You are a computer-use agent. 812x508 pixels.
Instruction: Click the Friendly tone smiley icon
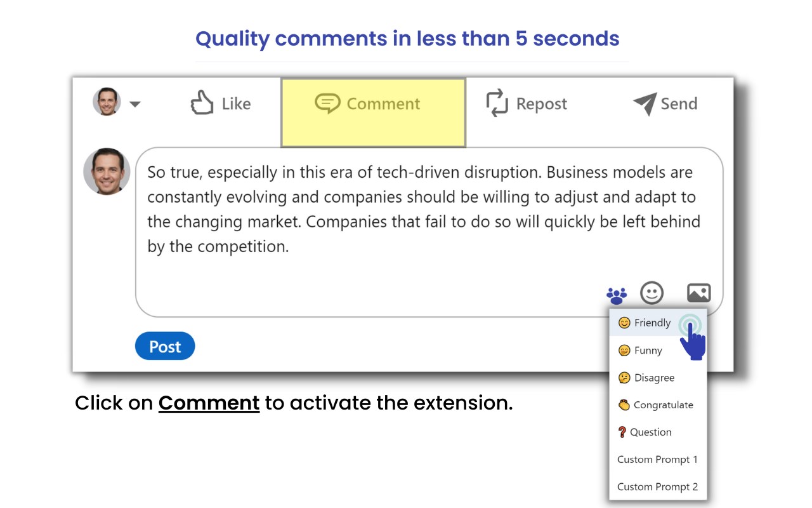(x=624, y=323)
